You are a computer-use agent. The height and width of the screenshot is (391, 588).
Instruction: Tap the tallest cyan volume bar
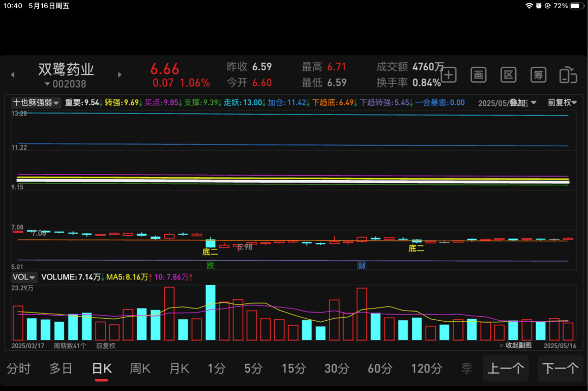point(211,313)
